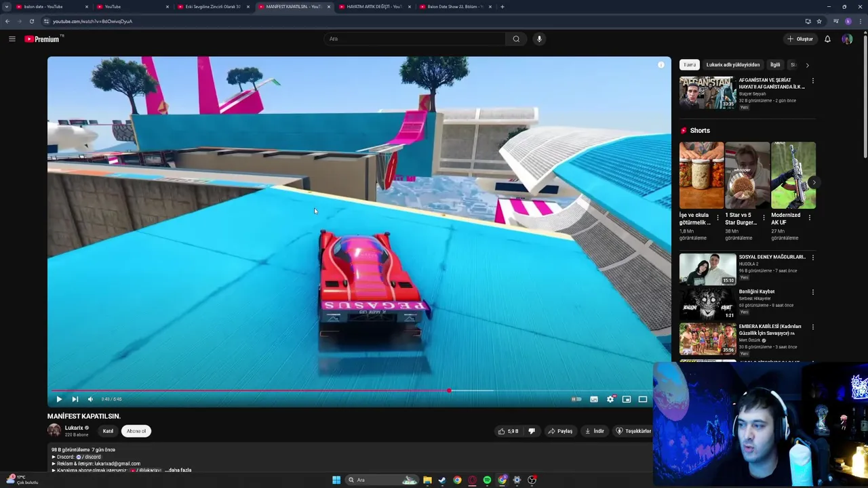The height and width of the screenshot is (488, 868).
Task: Switch to HAYATIM ARTIK DEĞİŞTİ tab
Action: click(x=374, y=7)
